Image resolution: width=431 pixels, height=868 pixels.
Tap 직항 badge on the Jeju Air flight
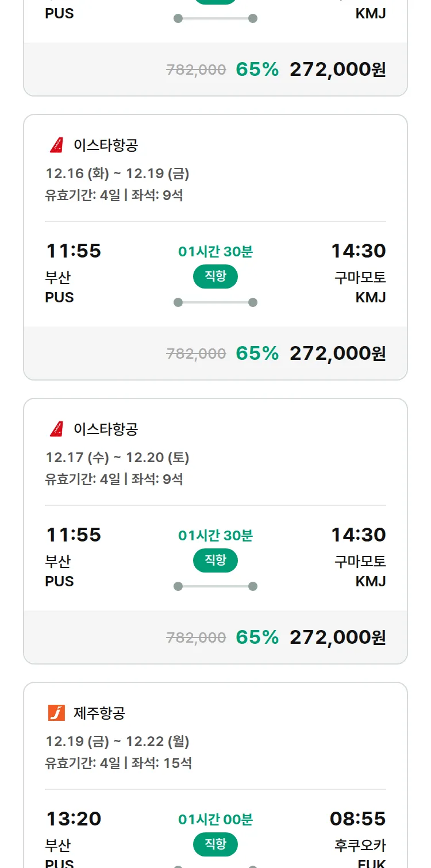tap(215, 844)
